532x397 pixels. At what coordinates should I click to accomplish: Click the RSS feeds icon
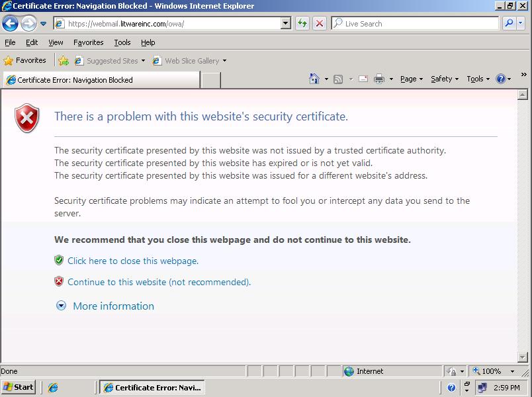pyautogui.click(x=338, y=79)
